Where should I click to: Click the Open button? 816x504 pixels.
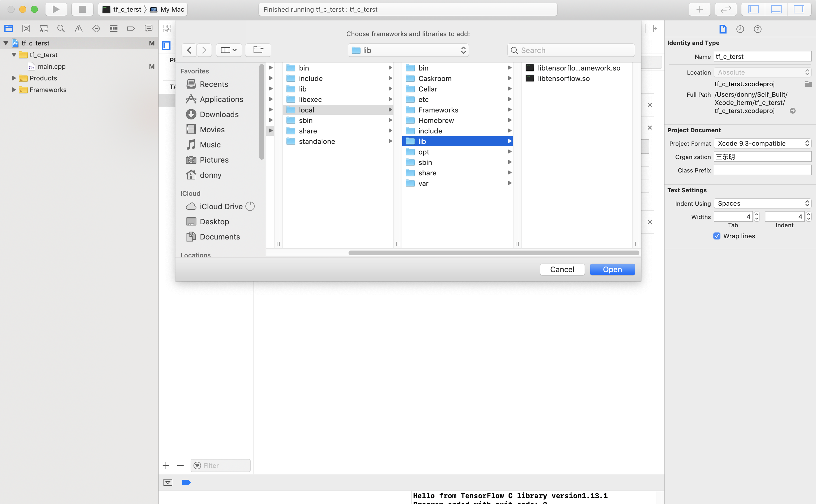(x=612, y=269)
